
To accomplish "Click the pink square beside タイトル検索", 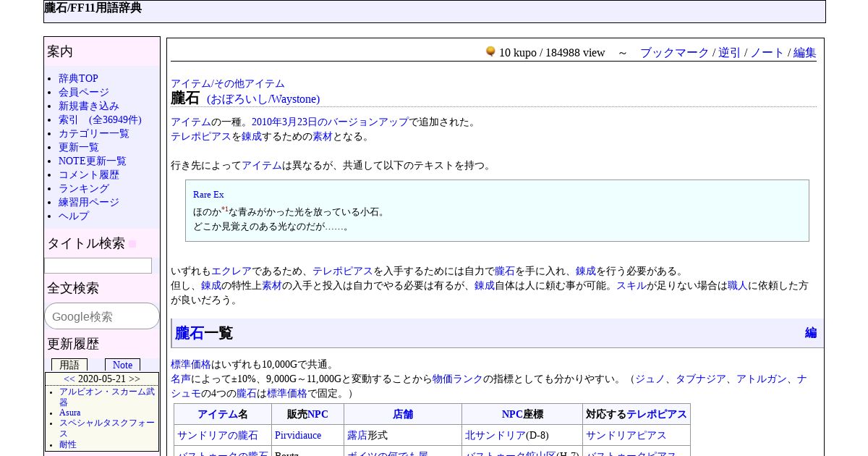I will [132, 244].
